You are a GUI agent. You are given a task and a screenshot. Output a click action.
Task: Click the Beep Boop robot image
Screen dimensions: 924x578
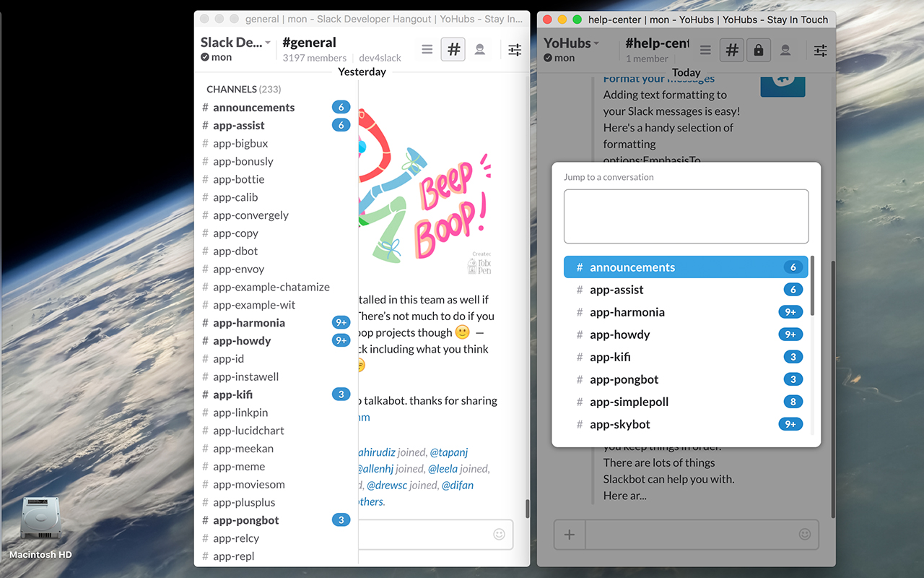point(424,191)
